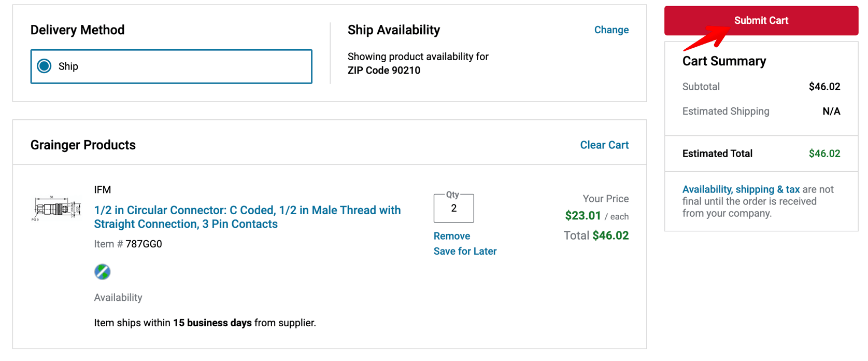Click the ZIP Code 90210 text
The width and height of the screenshot is (868, 361).
(x=383, y=71)
